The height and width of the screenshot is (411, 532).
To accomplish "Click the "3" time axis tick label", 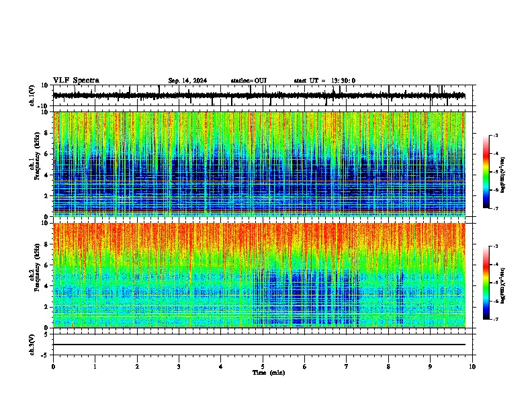I will 179,367.
